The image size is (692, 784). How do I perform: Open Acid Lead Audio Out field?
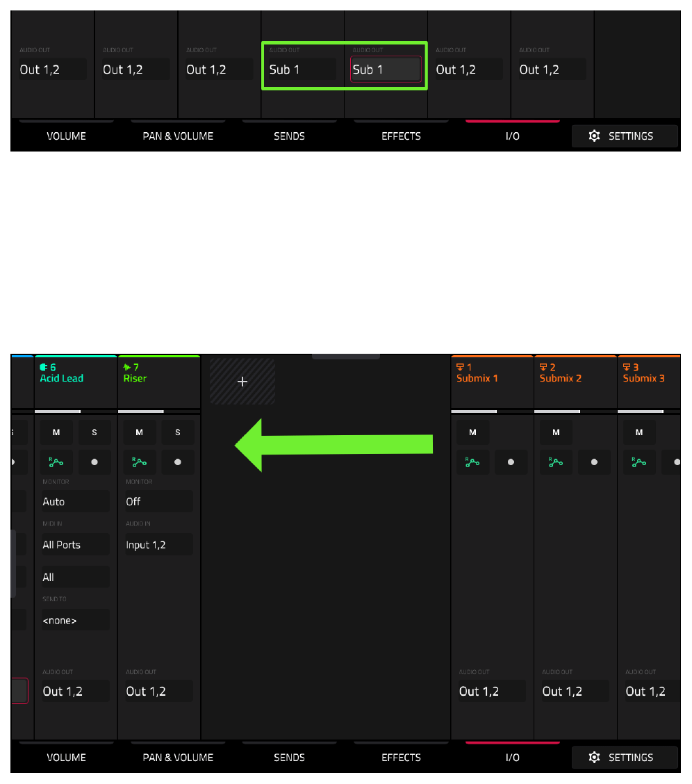[75, 691]
